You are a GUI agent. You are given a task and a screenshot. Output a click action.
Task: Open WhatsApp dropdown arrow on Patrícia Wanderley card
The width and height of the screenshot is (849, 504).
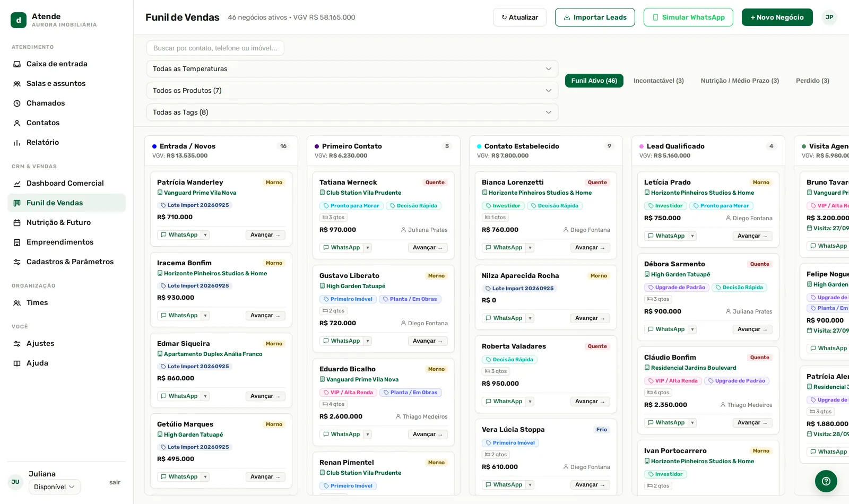tap(205, 235)
